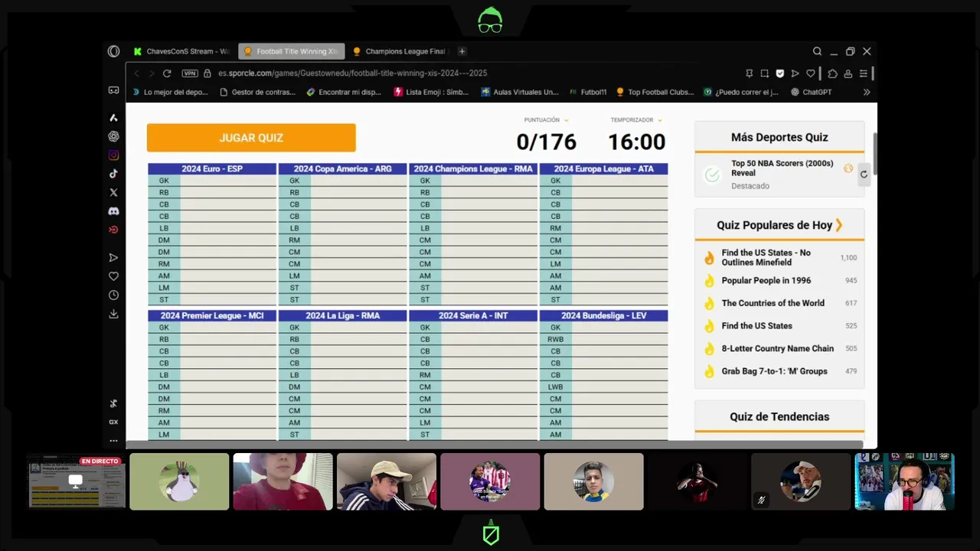Viewport: 980px width, 551px height.
Task: Select the penguin avatar participant tile
Action: click(x=179, y=481)
